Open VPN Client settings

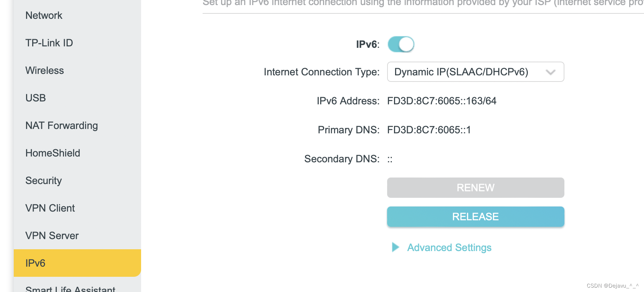pos(50,208)
